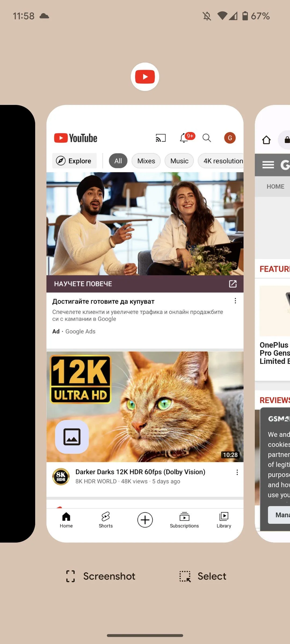Tap the Screenshot button
Screen dimensions: 290x644
tap(101, 576)
